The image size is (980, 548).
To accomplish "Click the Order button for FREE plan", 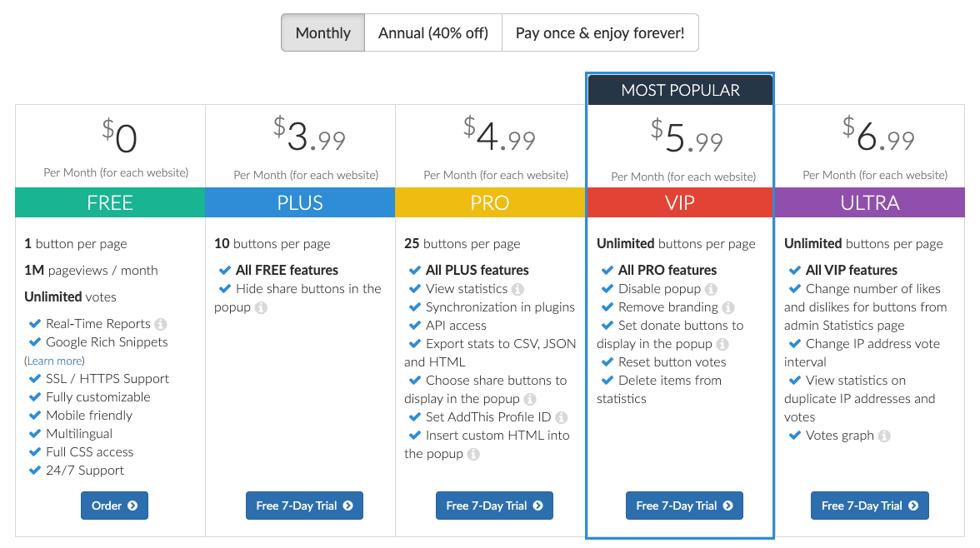I will 114,506.
